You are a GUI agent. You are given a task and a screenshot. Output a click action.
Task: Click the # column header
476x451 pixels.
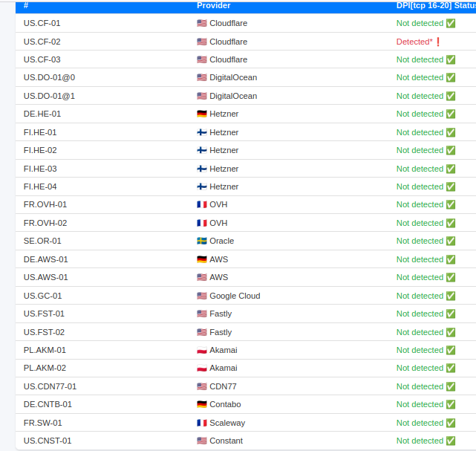[26, 5]
